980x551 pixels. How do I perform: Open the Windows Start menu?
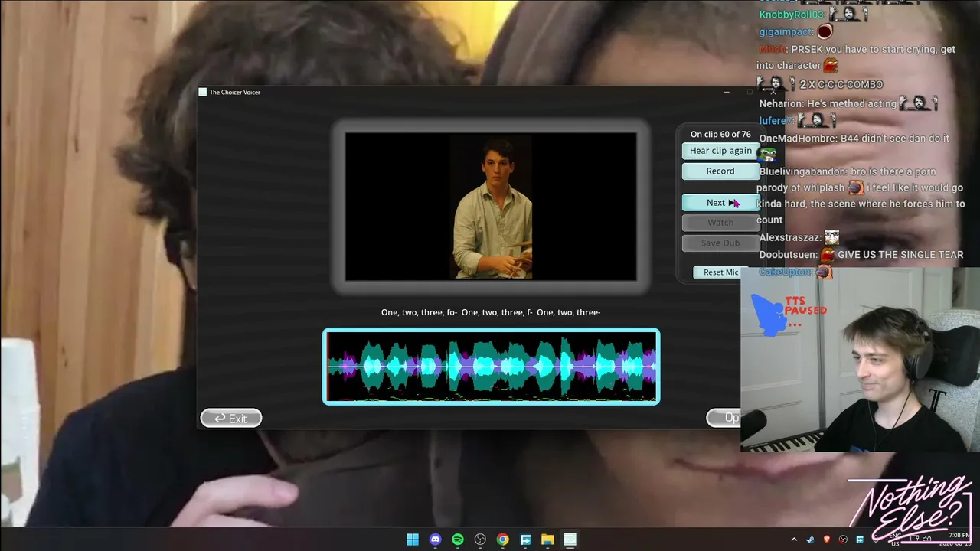pyautogui.click(x=413, y=540)
